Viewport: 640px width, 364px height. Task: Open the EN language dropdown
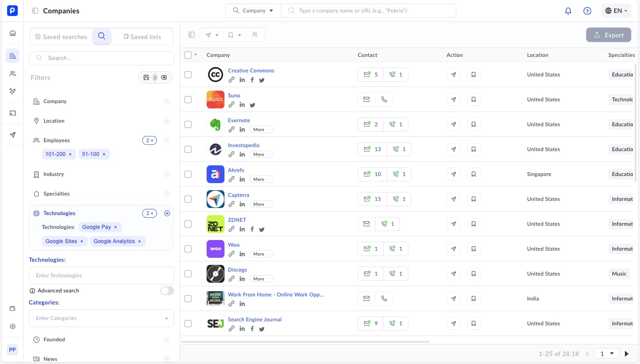point(616,11)
